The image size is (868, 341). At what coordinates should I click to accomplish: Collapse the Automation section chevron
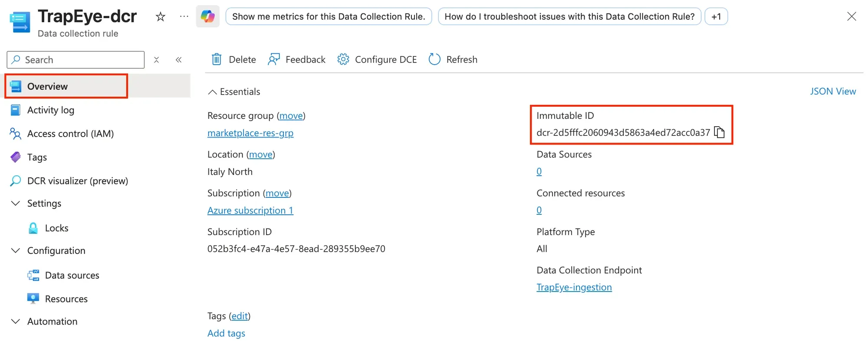tap(16, 321)
